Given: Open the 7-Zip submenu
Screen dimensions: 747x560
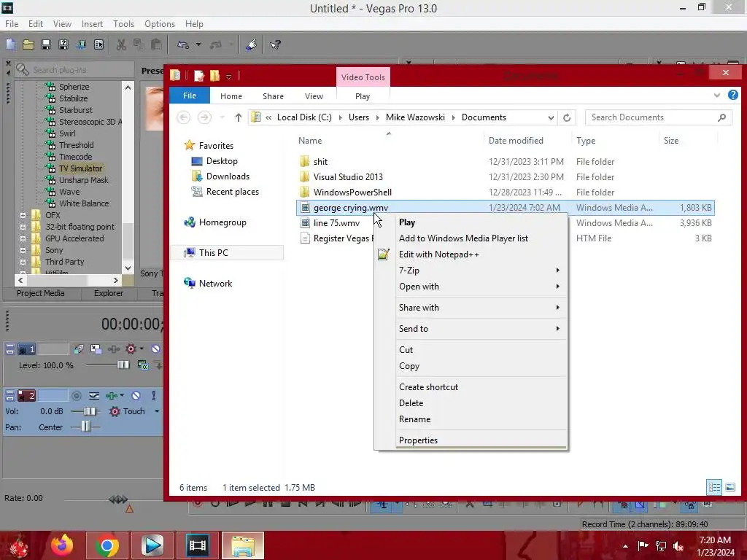Looking at the screenshot, I should [472, 271].
